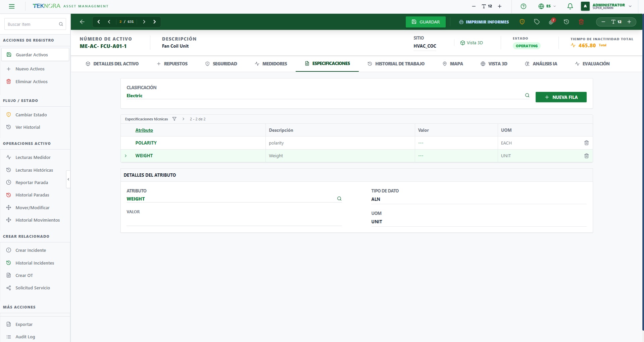Open attachments paperclip icon

551,22
